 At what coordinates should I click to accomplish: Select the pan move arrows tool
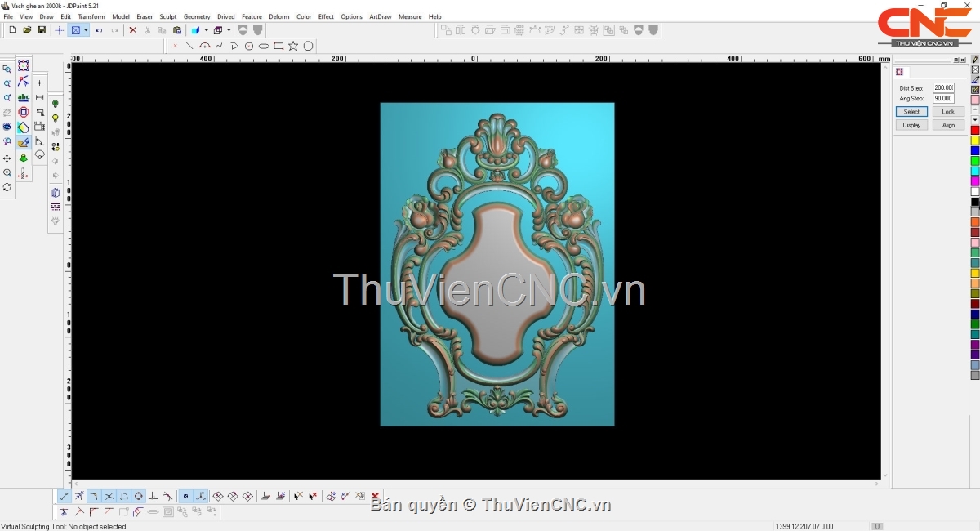7,158
